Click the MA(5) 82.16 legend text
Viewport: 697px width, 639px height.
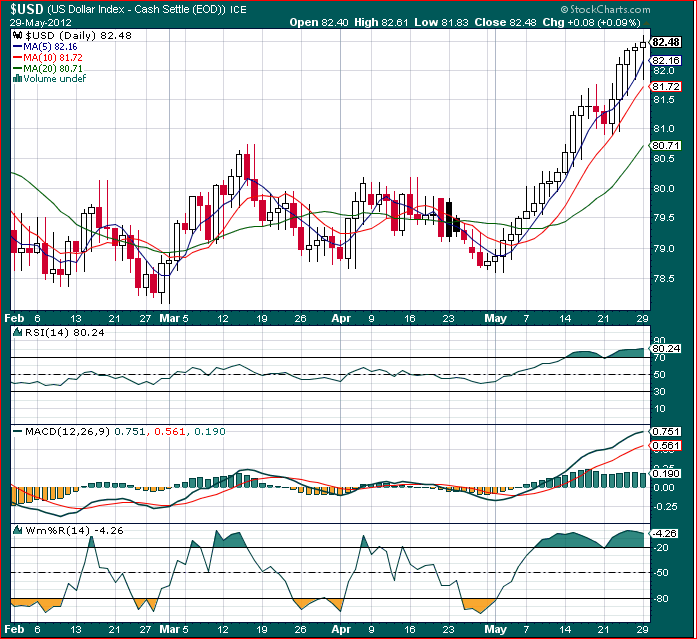coord(50,47)
